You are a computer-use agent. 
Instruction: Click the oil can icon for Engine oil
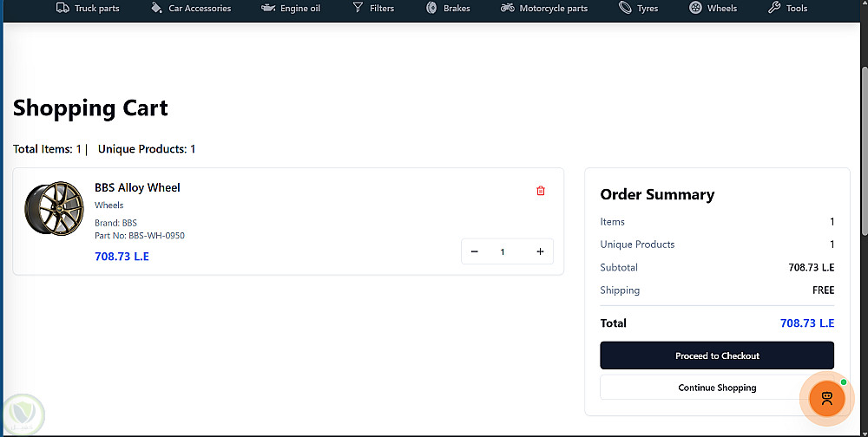point(268,9)
